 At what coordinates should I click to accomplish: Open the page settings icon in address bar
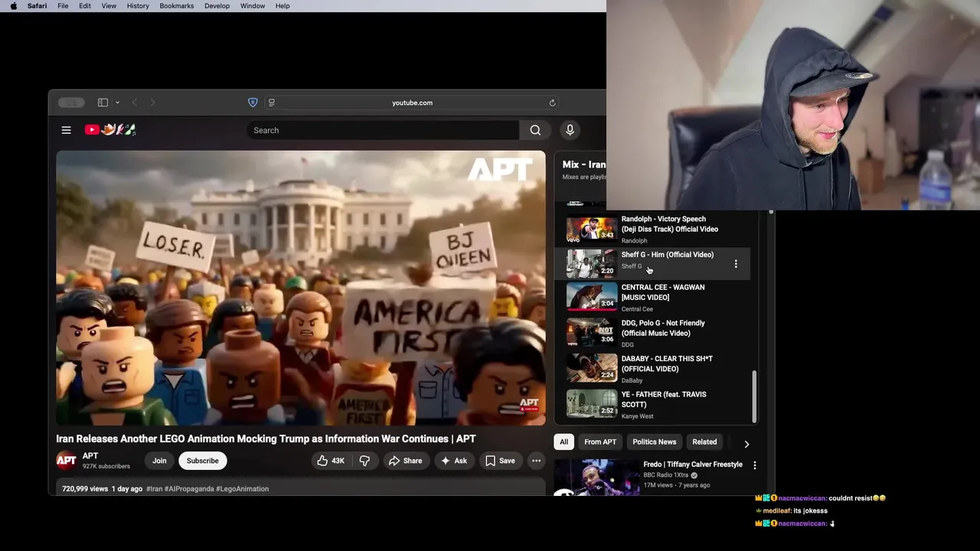click(x=271, y=103)
